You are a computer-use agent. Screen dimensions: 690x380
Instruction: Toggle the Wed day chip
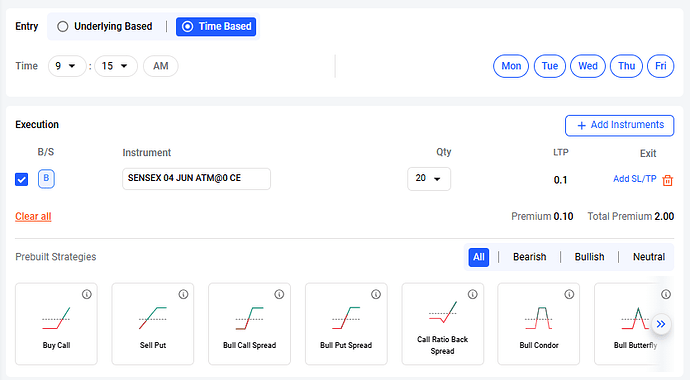(x=588, y=66)
